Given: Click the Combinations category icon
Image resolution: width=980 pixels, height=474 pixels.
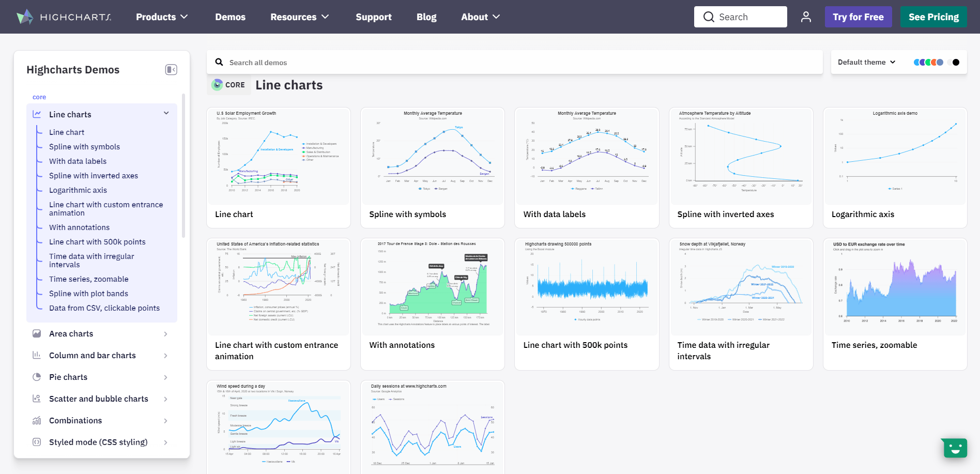Looking at the screenshot, I should point(37,421).
